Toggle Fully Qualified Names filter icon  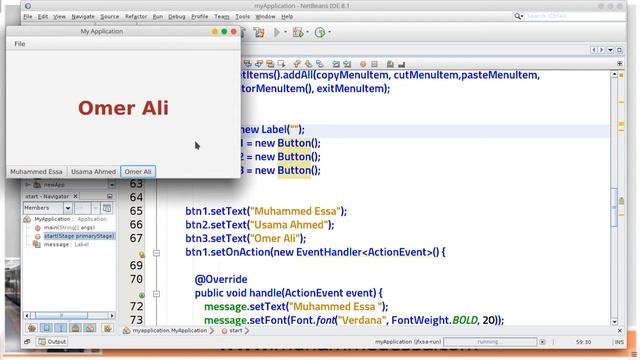(108, 328)
